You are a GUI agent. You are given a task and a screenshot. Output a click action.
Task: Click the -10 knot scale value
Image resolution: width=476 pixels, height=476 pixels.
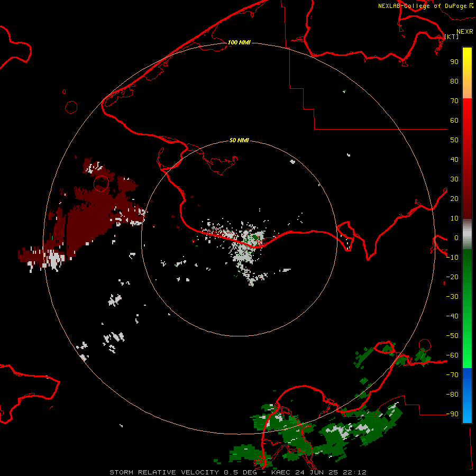(452, 258)
